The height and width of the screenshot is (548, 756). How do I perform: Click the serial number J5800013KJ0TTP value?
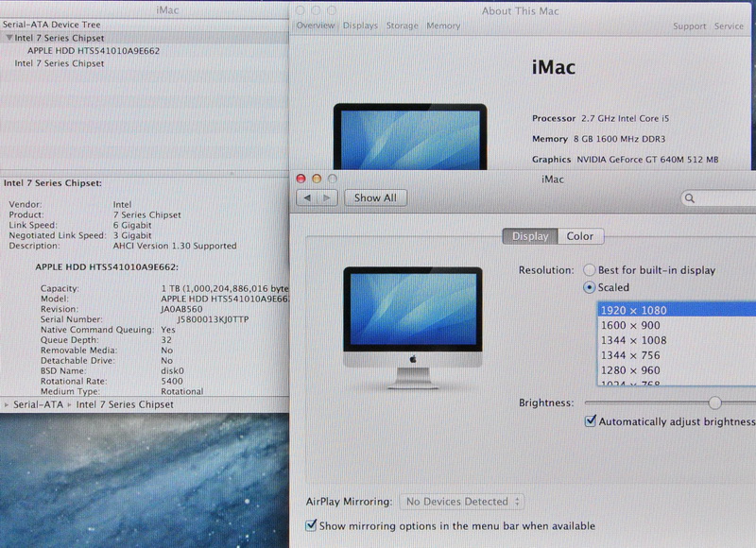tap(213, 319)
